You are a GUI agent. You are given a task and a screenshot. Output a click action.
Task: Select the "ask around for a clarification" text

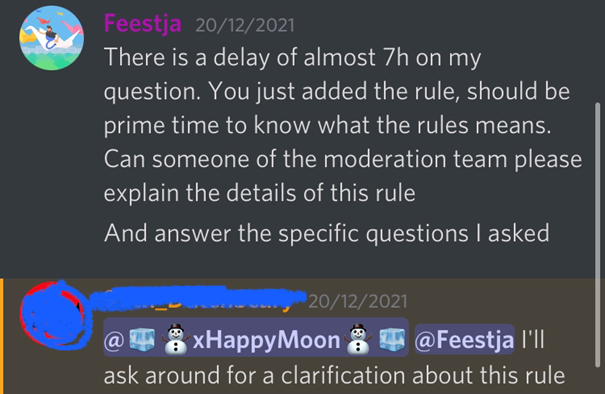(334, 375)
